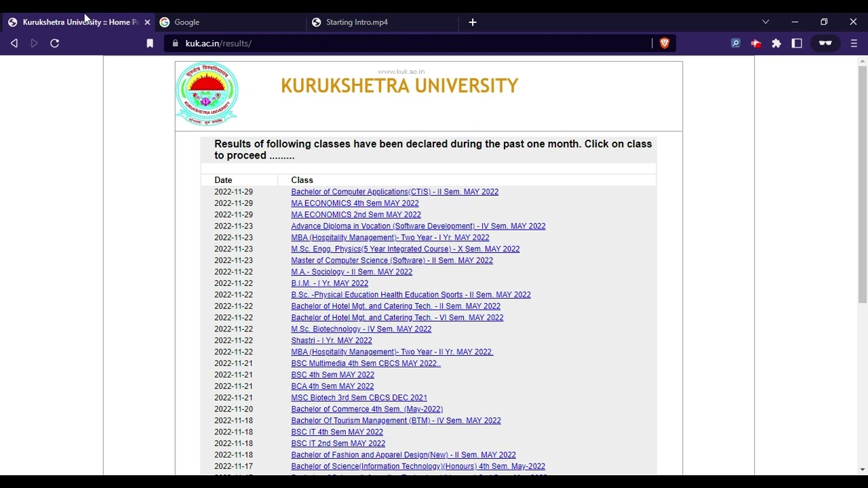Click the forward navigation arrow
This screenshot has height=488, width=868.
[x=35, y=43]
